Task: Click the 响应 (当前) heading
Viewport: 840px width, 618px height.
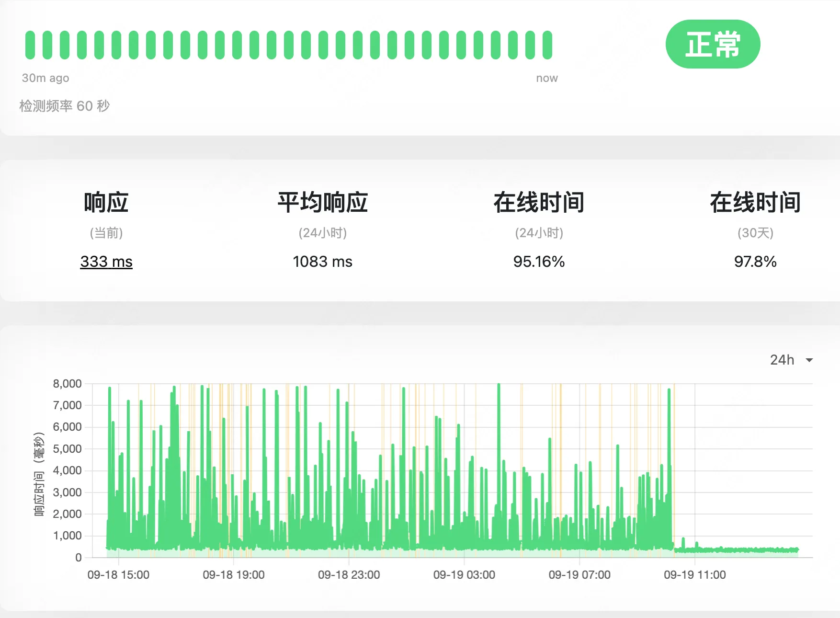Action: pyautogui.click(x=106, y=202)
